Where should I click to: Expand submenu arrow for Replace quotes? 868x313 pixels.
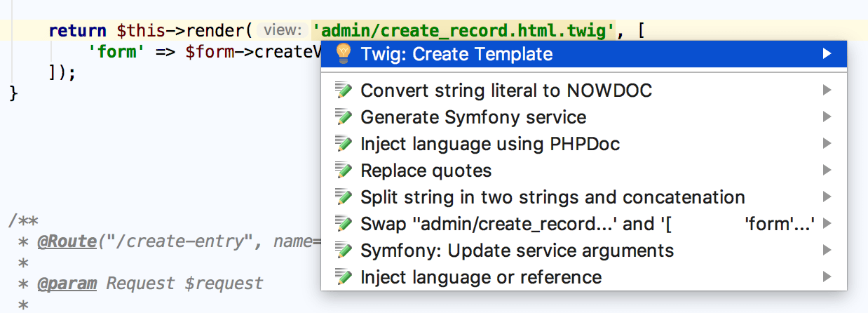coord(827,171)
